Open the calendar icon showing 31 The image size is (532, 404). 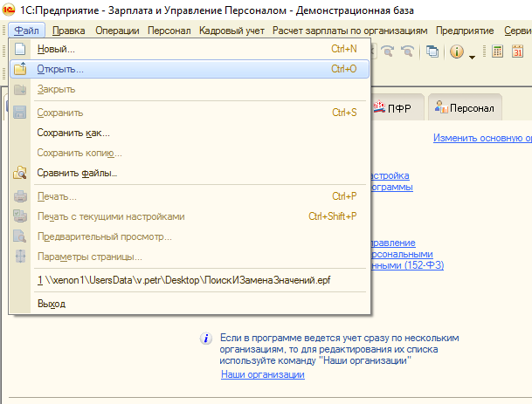(x=517, y=51)
